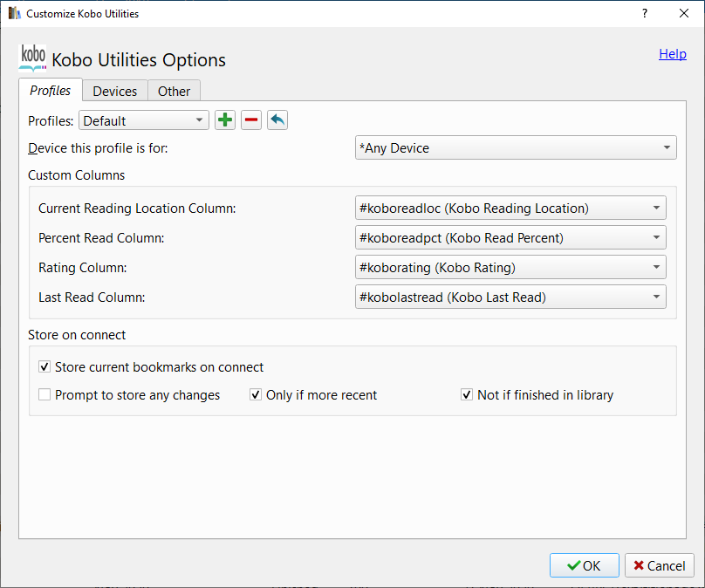The width and height of the screenshot is (705, 588).
Task: Click the Kobo logo icon
Action: click(32, 58)
